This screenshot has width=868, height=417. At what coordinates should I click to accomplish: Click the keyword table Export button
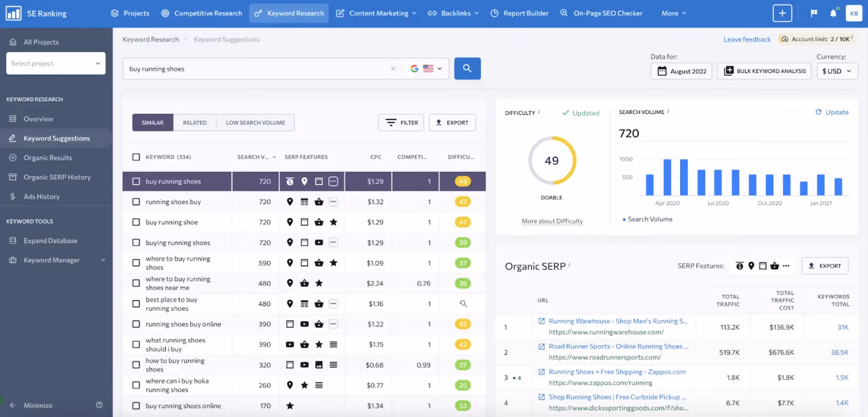(452, 123)
